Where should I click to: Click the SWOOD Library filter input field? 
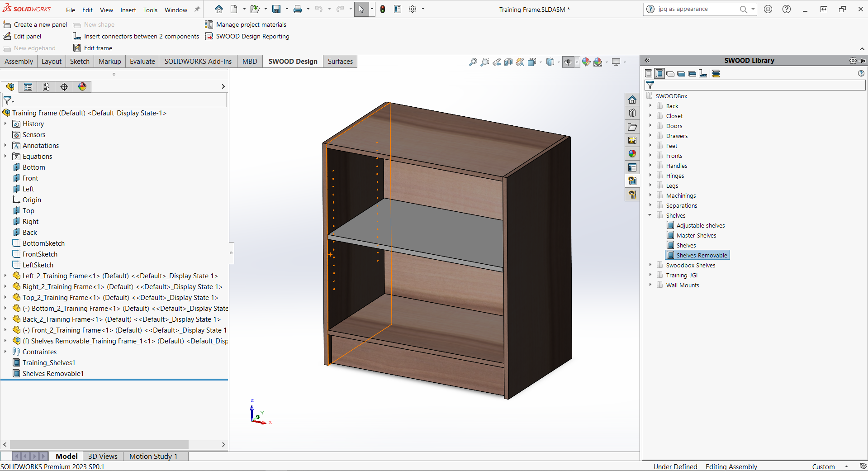click(755, 85)
